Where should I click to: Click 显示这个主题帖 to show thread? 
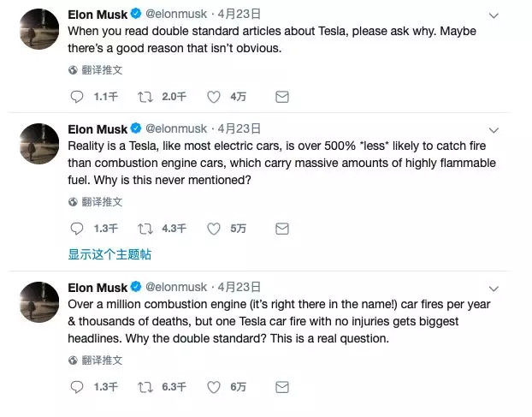pos(109,254)
